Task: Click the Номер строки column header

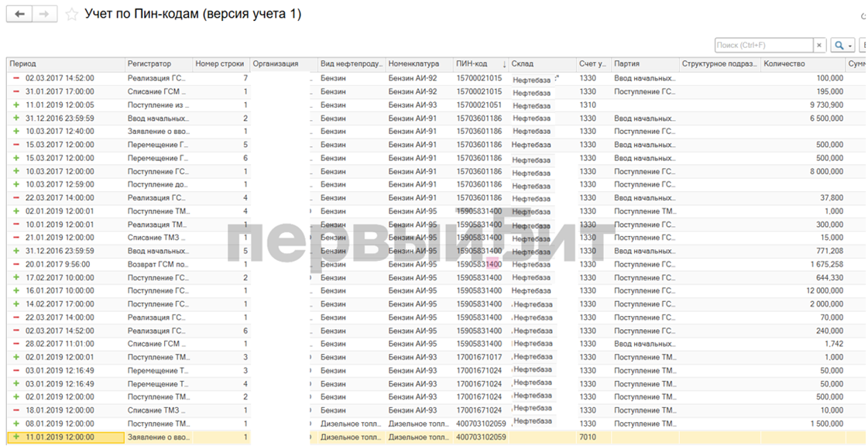Action: pos(221,64)
